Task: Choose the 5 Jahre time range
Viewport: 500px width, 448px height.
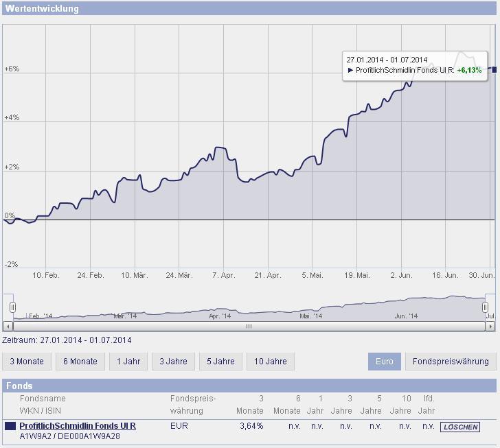Action: (220, 362)
